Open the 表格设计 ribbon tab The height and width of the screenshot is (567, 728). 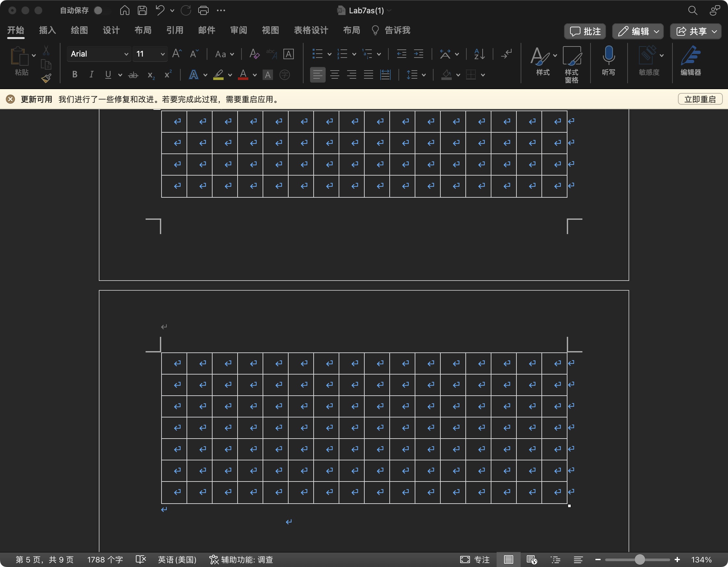[311, 30]
